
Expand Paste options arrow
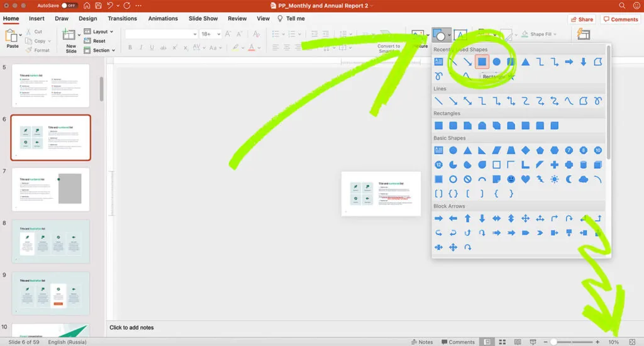(x=20, y=36)
